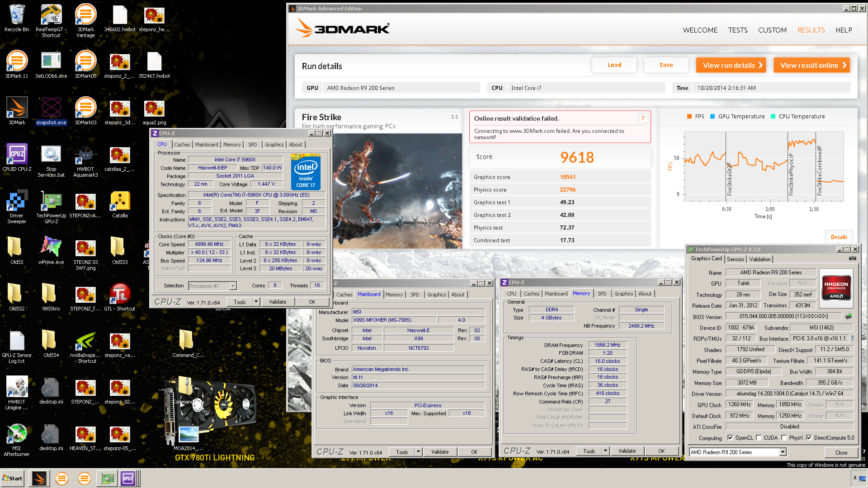Click the Bus Interface question mark in GPU-Z

852,338
